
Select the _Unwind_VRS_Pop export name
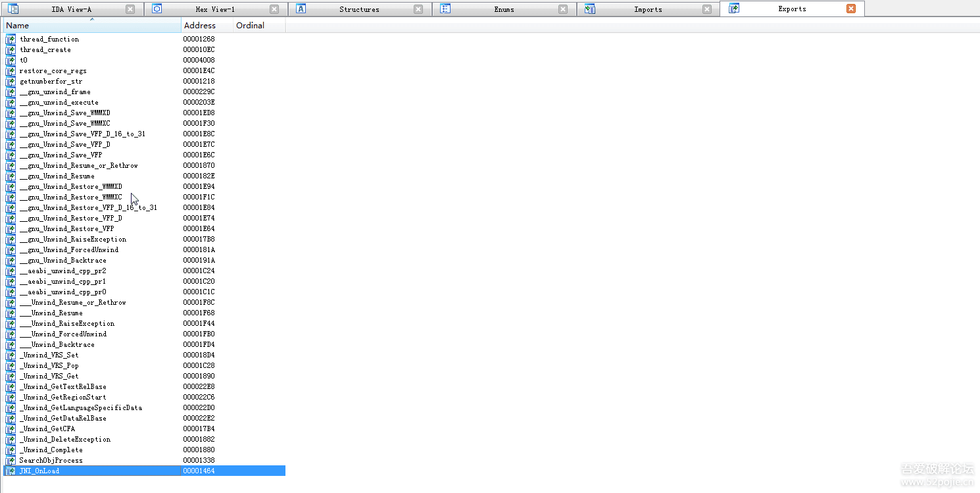click(49, 366)
